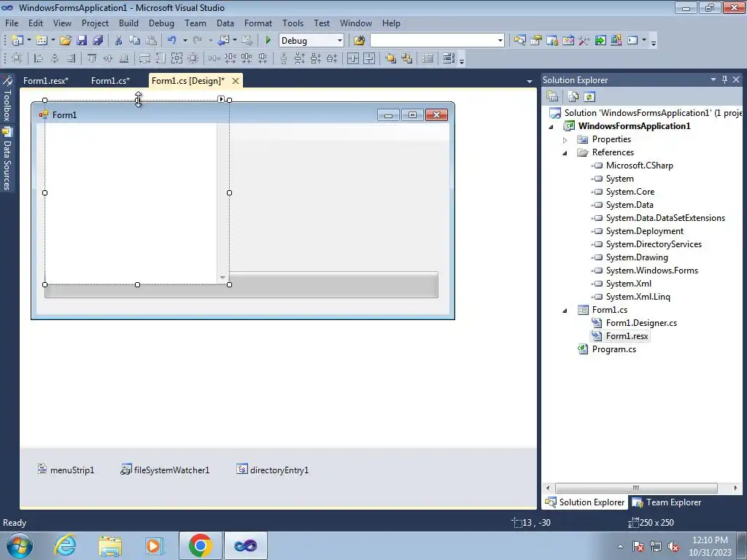Click the Align Lefts layout icon
Viewport: 747px width, 560px height.
[x=39, y=58]
